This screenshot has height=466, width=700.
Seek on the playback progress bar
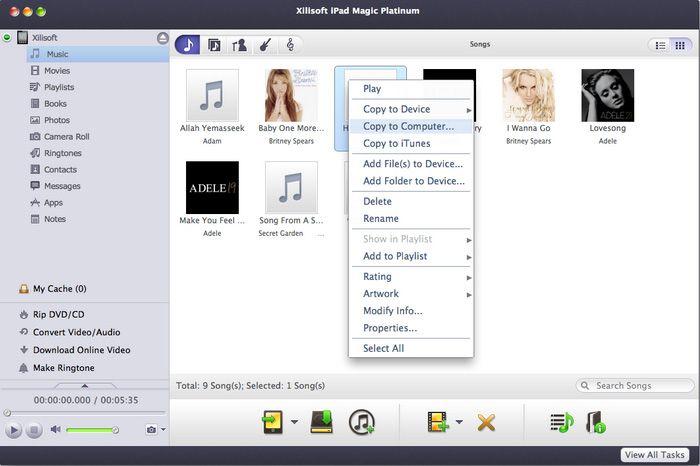click(x=85, y=413)
